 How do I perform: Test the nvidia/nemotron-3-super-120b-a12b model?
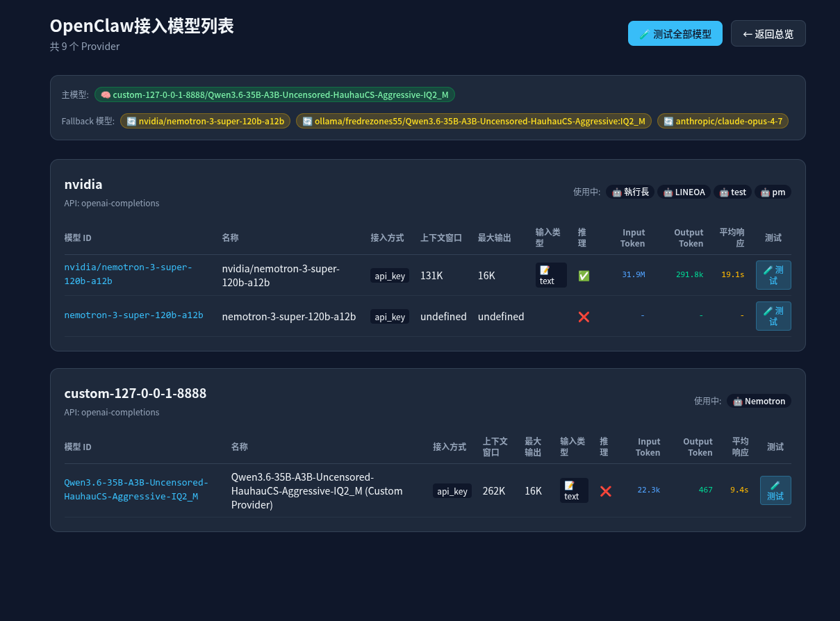(773, 275)
